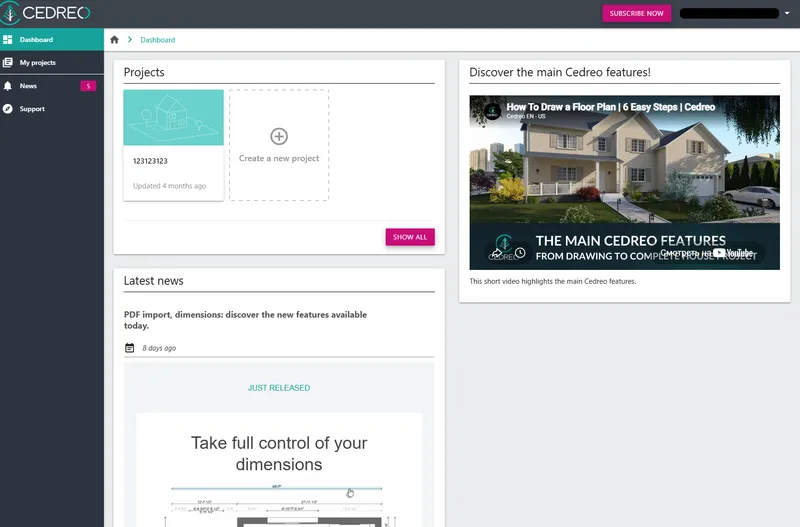Click Take full control of your dimensions heading

click(279, 454)
